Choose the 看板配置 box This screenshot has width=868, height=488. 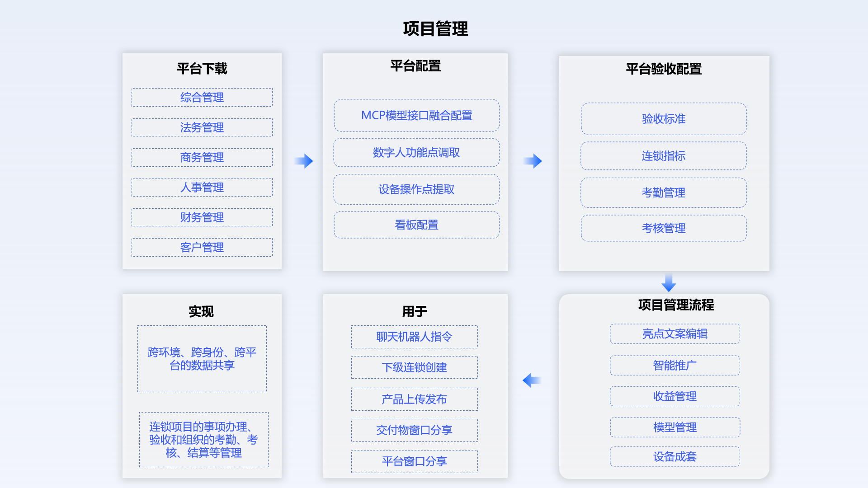(x=416, y=225)
